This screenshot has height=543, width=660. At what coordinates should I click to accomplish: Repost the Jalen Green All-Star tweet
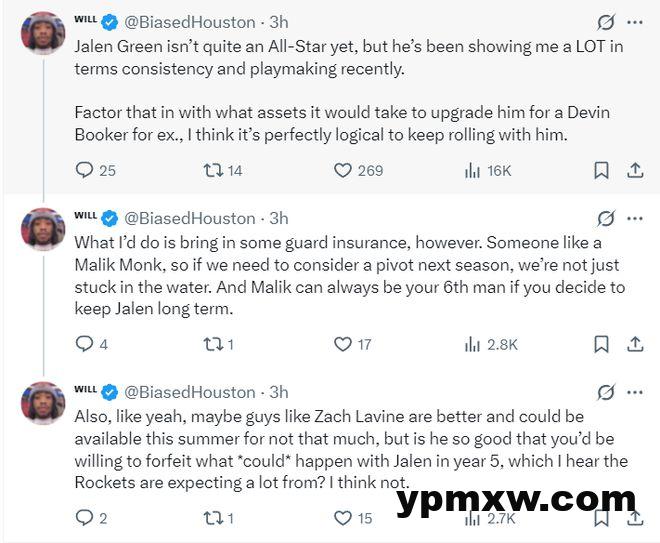tap(212, 171)
